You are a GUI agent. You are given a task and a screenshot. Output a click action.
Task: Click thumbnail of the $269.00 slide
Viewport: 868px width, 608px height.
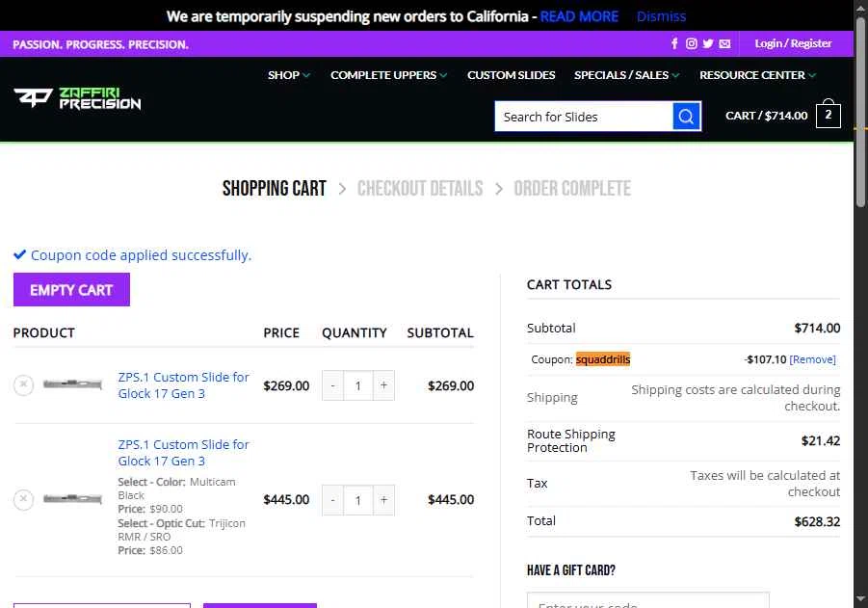tap(72, 383)
